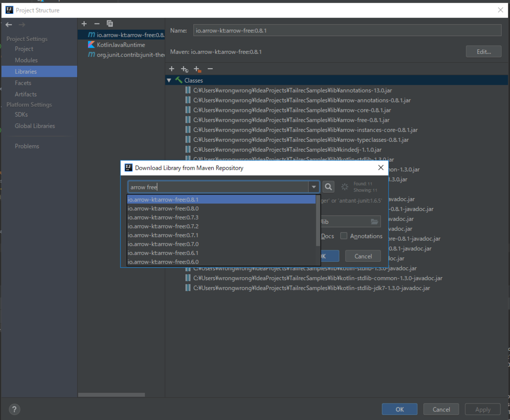The height and width of the screenshot is (420, 510).
Task: Open Facets settings
Action: (x=23, y=83)
